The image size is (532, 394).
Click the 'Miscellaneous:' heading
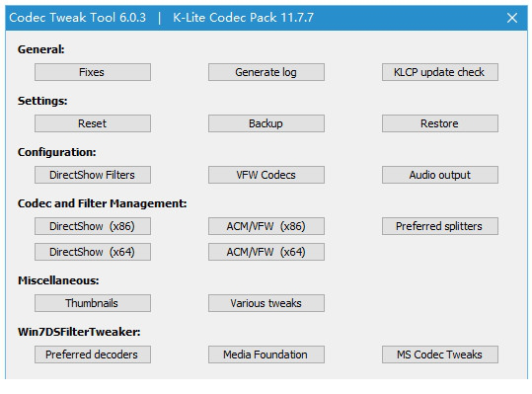58,280
